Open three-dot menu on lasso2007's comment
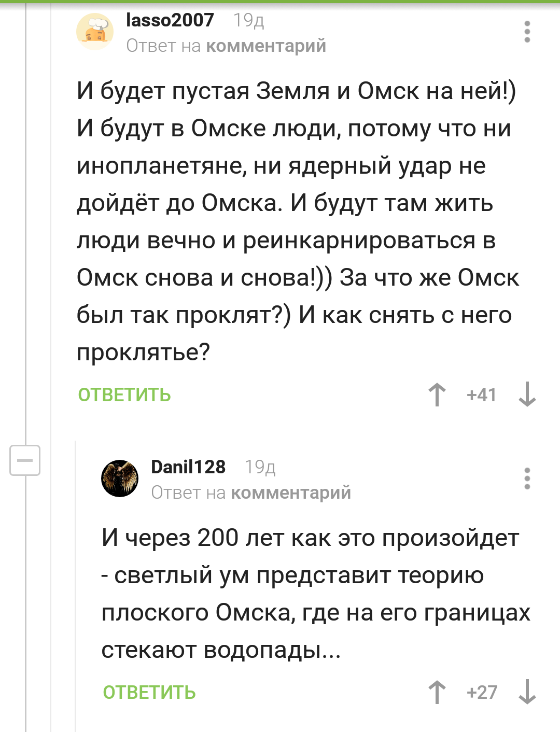Screen dimensions: 560x732 coord(527,32)
